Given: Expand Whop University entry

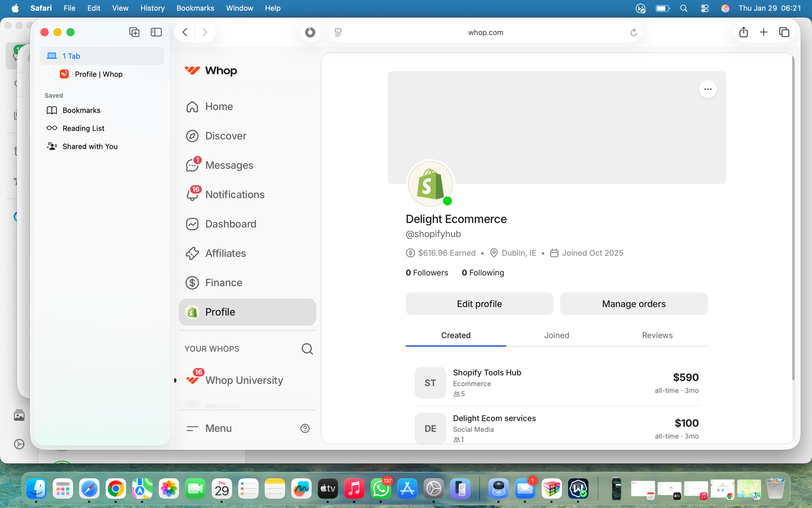Looking at the screenshot, I should tap(244, 380).
